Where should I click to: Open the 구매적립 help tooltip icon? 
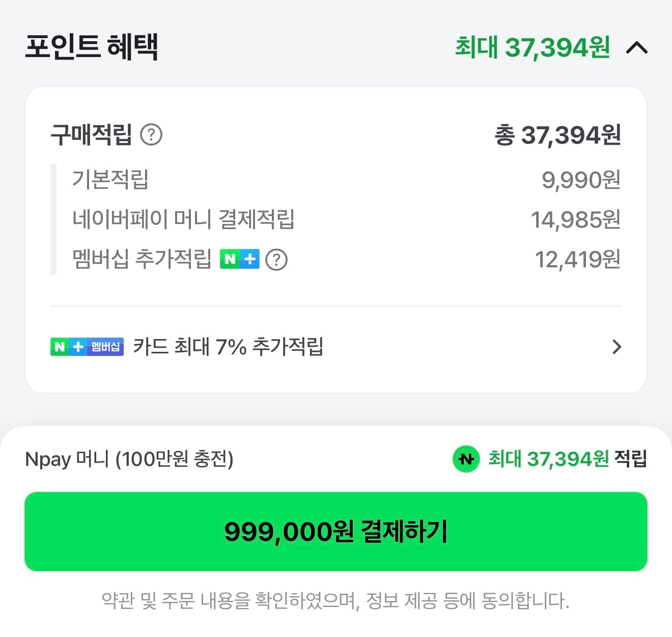pyautogui.click(x=152, y=134)
